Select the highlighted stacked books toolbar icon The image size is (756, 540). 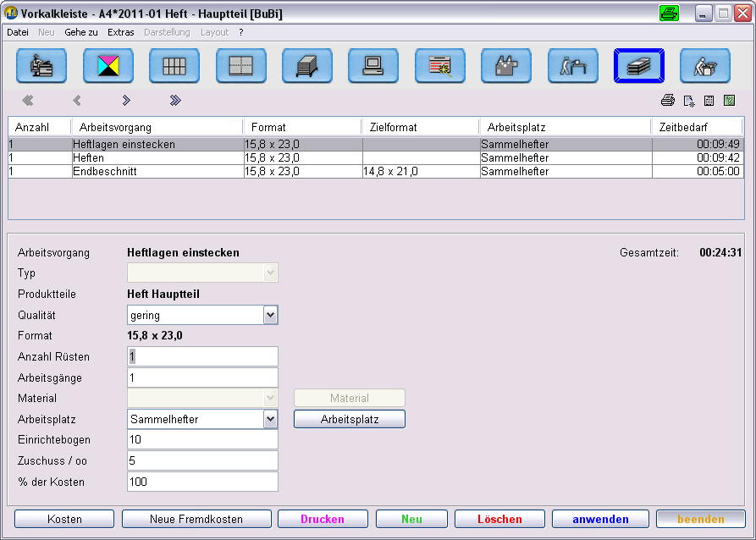coord(639,66)
